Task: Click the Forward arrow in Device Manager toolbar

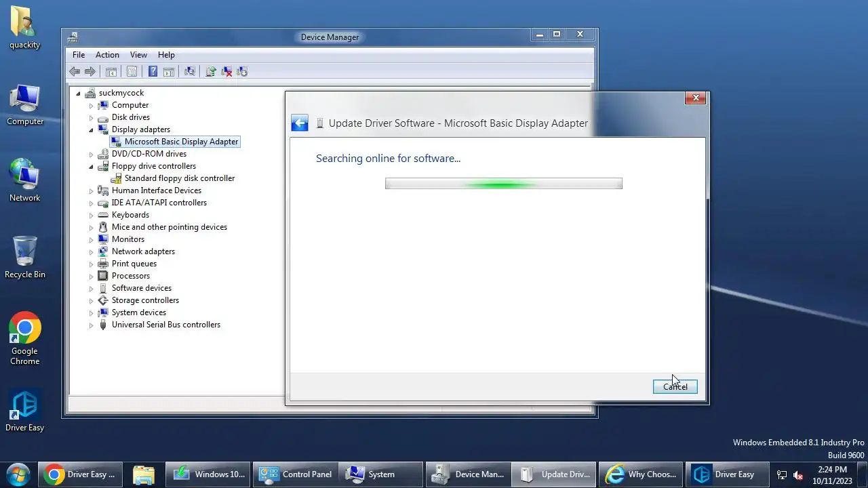Action: pyautogui.click(x=90, y=71)
